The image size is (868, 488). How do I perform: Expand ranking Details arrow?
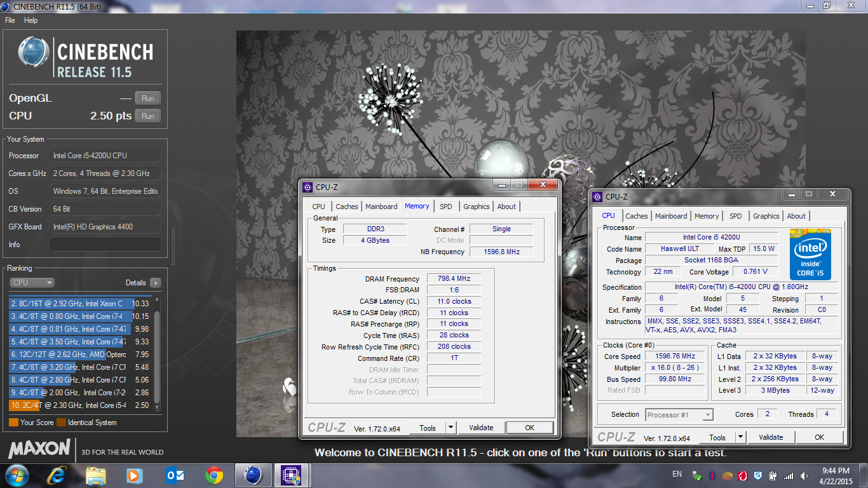pos(155,283)
